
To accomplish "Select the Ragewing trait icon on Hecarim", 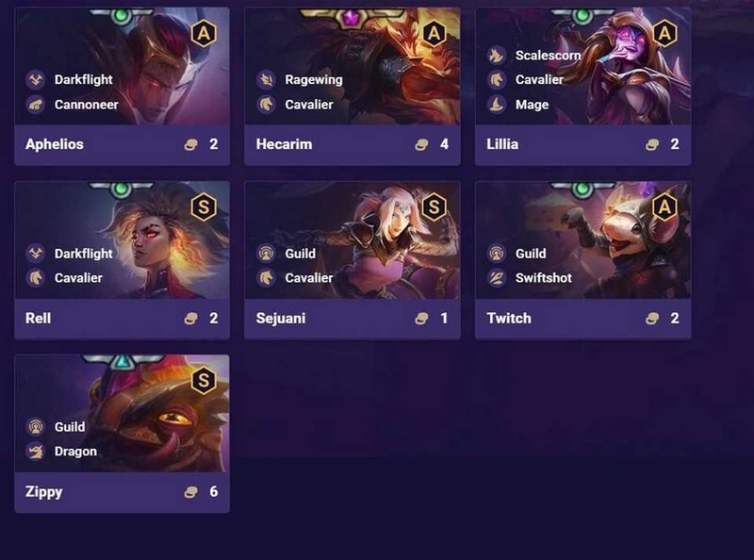I will (x=267, y=79).
